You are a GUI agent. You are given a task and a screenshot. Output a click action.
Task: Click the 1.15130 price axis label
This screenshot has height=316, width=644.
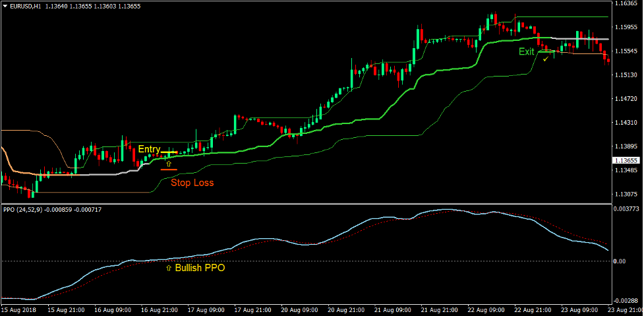tap(625, 75)
